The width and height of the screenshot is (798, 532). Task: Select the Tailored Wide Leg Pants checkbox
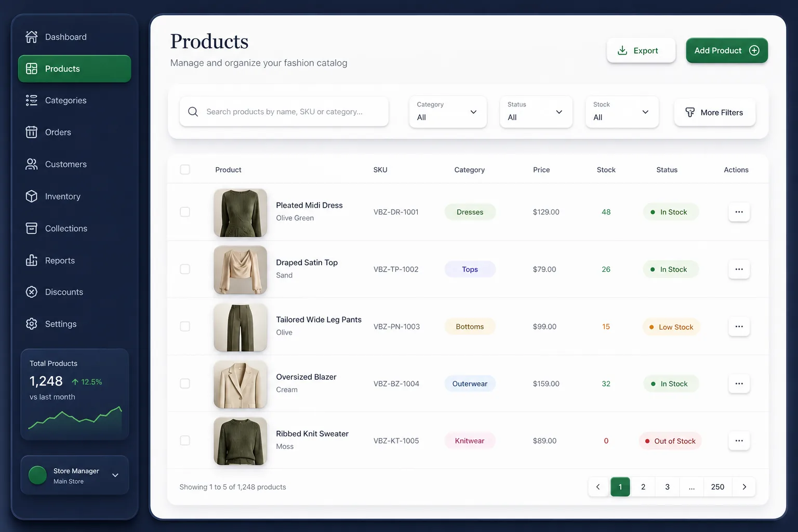pyautogui.click(x=185, y=326)
